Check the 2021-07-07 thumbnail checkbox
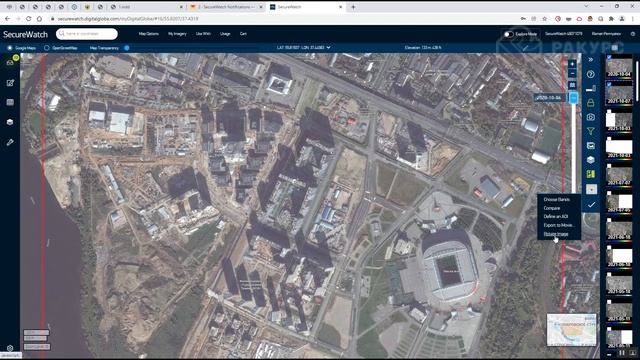The width and height of the screenshot is (640, 360). [609, 166]
